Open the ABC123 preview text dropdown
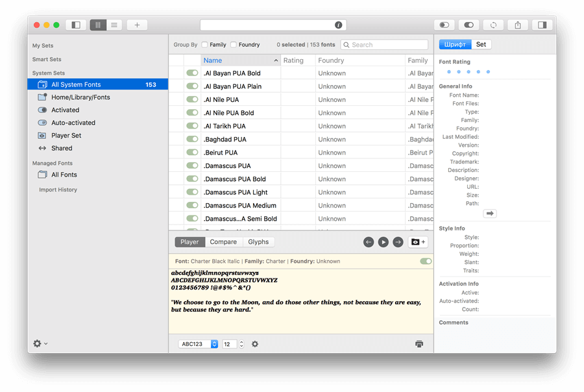 click(x=198, y=344)
